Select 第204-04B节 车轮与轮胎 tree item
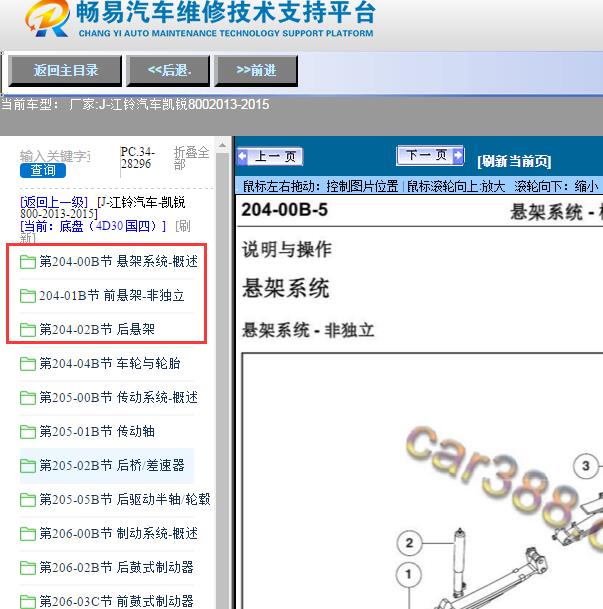 coord(110,364)
